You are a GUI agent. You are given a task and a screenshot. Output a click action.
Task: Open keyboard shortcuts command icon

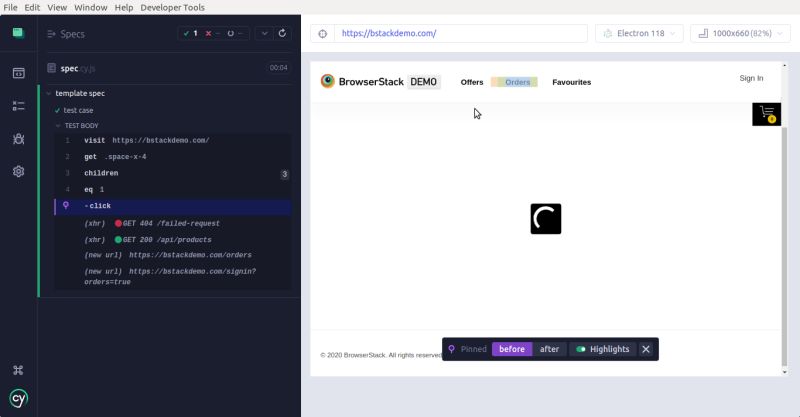click(x=18, y=370)
